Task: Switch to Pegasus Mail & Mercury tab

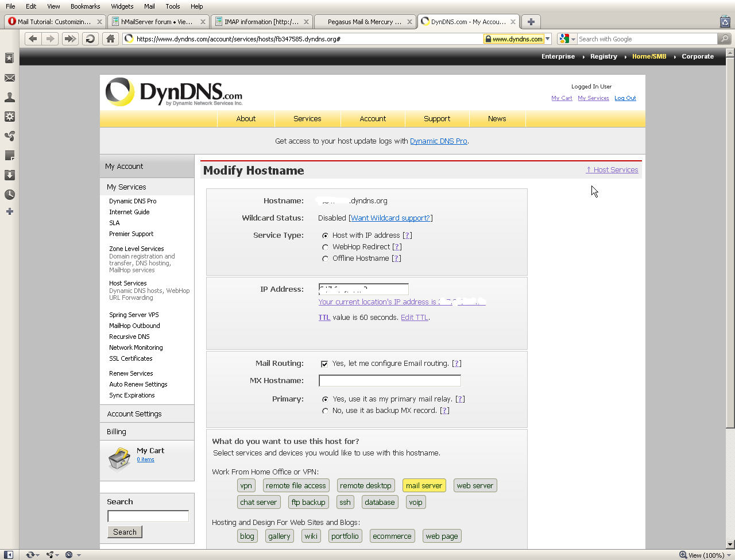Action: [365, 22]
